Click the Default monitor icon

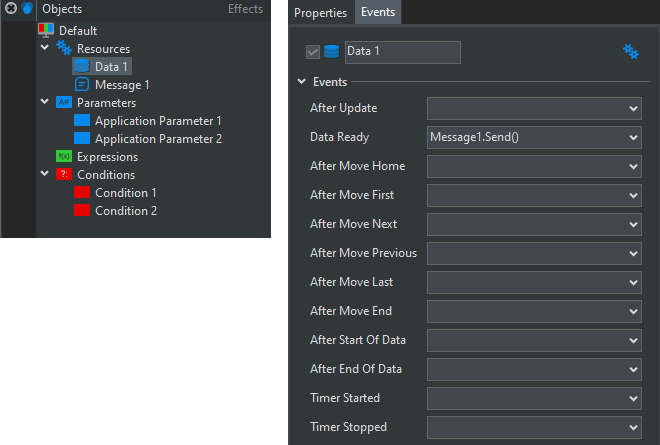[46, 31]
